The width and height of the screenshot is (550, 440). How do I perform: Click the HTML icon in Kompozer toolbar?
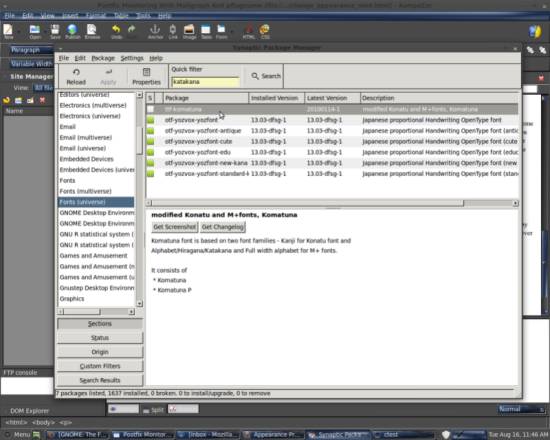249,31
